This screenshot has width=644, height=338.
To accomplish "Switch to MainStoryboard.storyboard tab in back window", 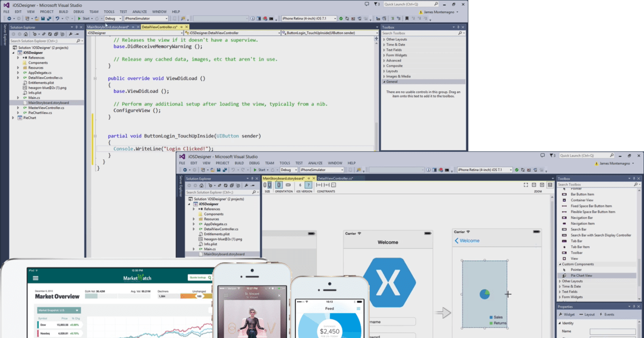I will pyautogui.click(x=108, y=27).
